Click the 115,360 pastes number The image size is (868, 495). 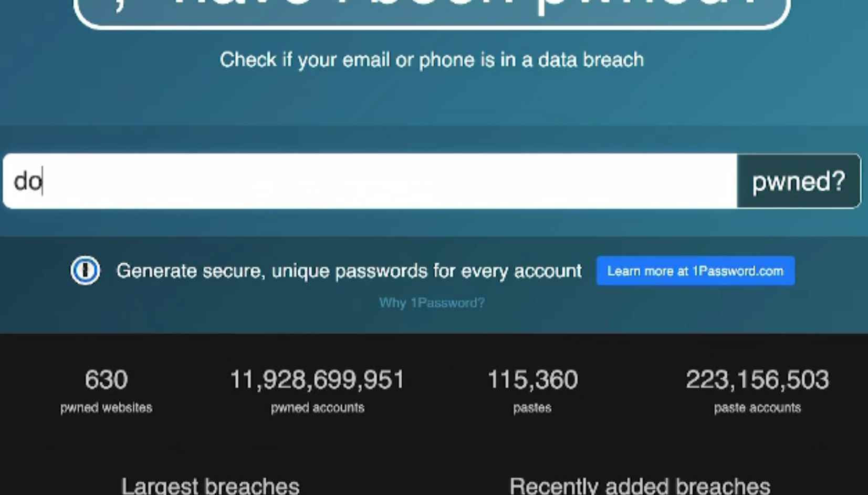tap(532, 379)
